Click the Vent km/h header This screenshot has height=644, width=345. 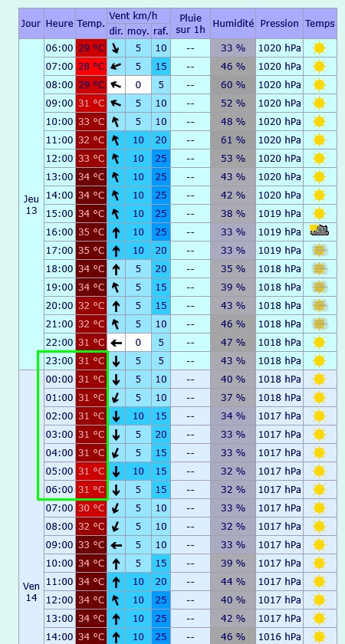coord(139,16)
